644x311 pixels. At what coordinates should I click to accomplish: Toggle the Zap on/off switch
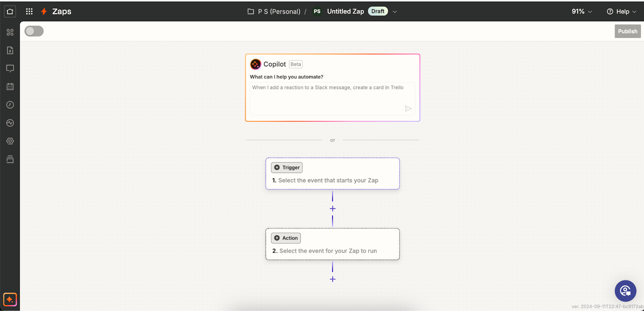34,31
